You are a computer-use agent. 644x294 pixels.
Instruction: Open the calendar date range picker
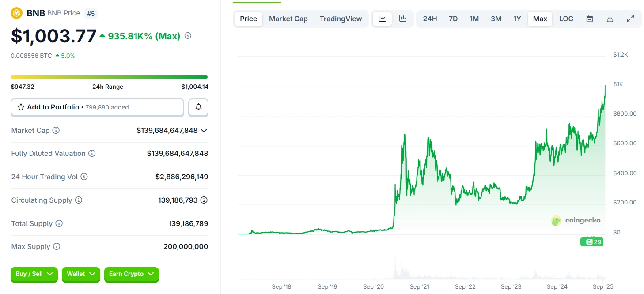[589, 19]
